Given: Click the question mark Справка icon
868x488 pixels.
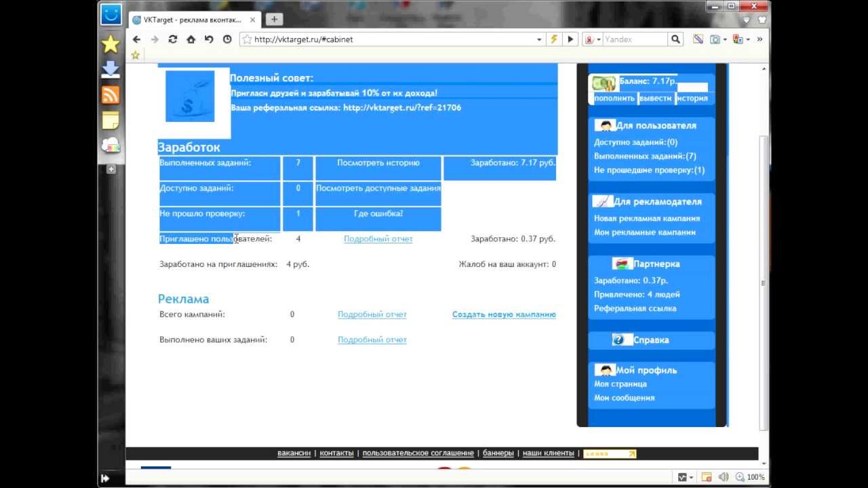Looking at the screenshot, I should point(618,340).
